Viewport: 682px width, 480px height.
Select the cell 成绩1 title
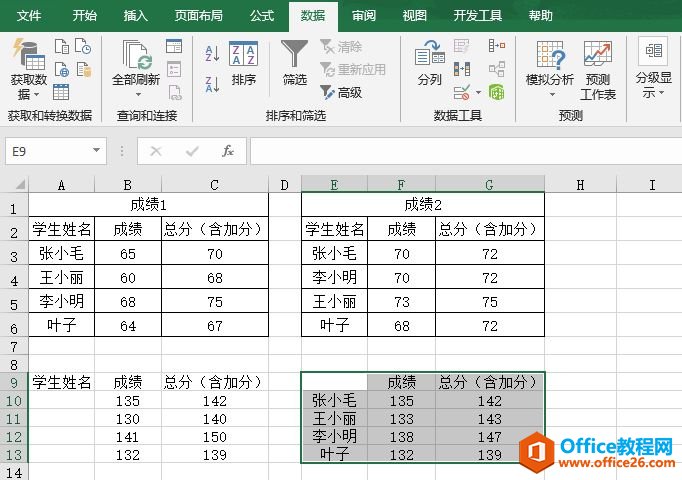(x=150, y=205)
